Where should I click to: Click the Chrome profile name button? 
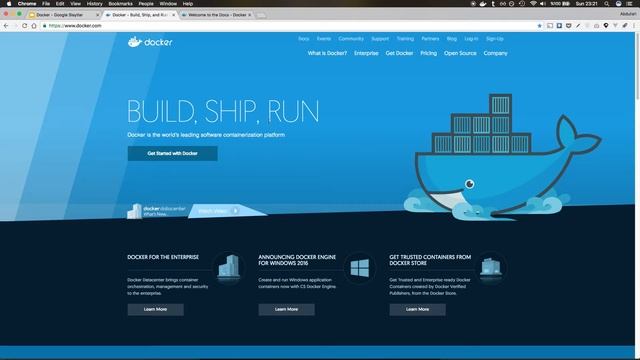(x=628, y=14)
